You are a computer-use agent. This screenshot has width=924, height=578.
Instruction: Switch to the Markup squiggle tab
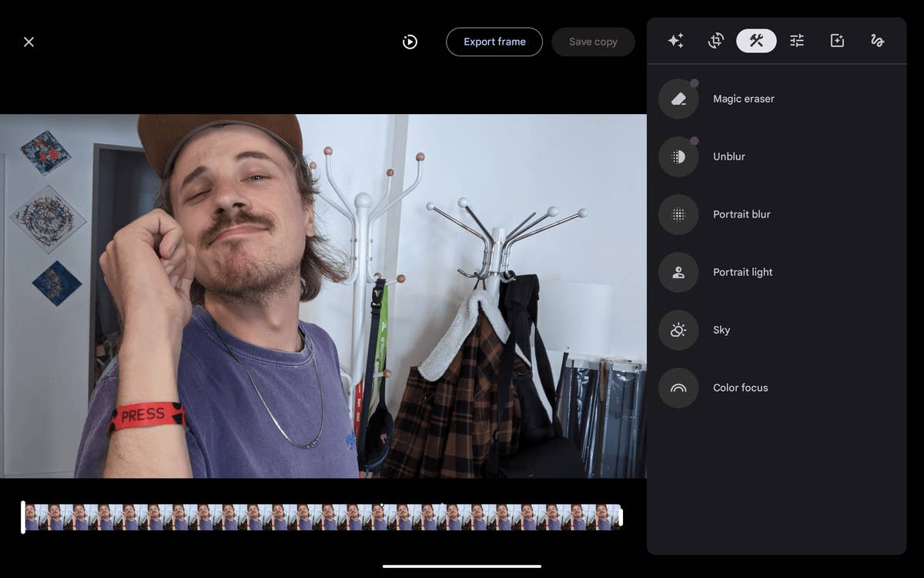(877, 41)
